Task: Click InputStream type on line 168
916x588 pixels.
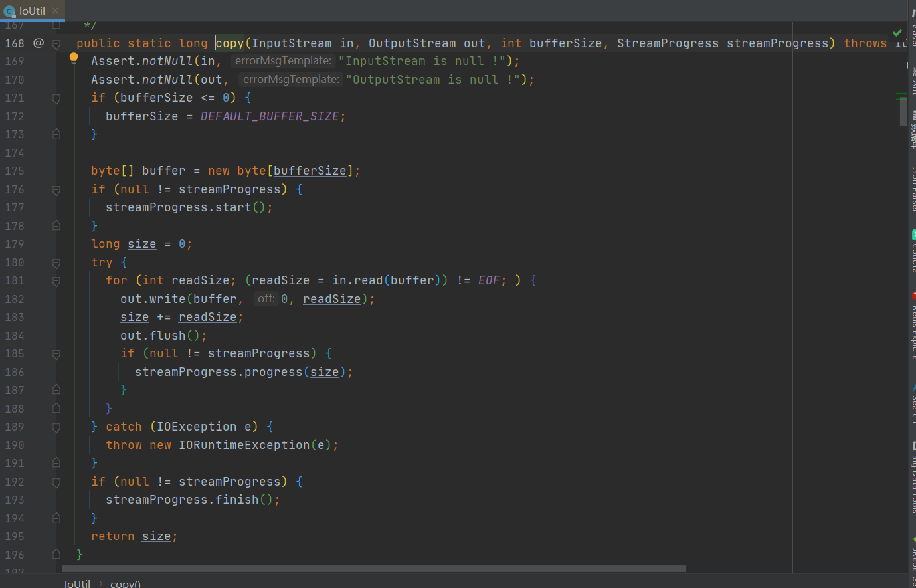Action: 292,43
